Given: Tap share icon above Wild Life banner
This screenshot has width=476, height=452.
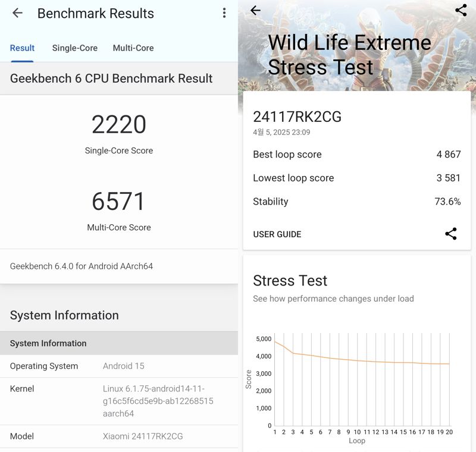Looking at the screenshot, I should click(x=461, y=10).
